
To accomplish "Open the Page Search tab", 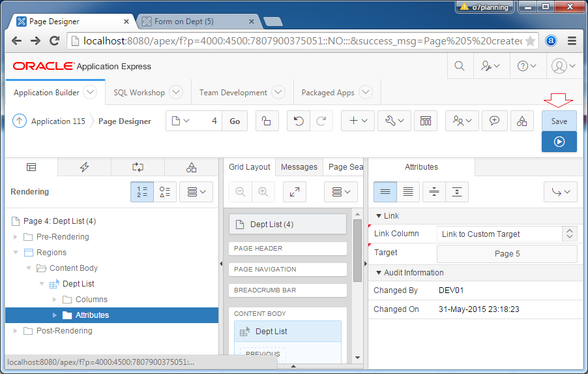I will tap(344, 167).
